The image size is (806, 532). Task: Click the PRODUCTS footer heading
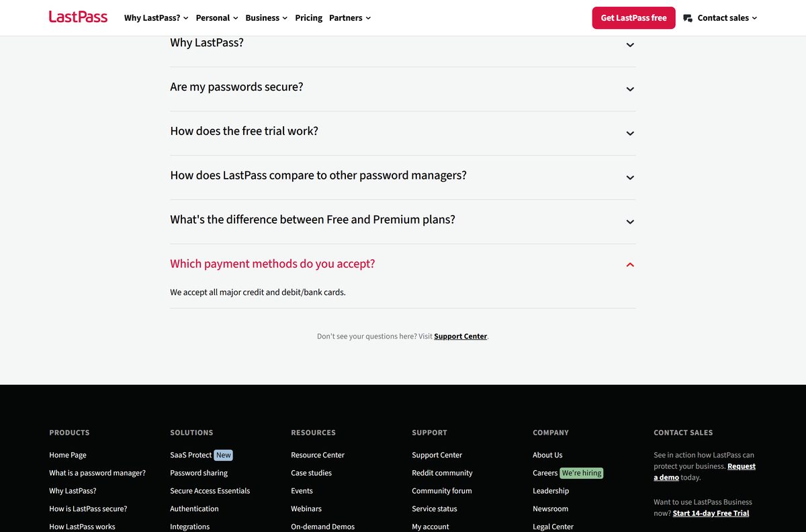pyautogui.click(x=69, y=433)
